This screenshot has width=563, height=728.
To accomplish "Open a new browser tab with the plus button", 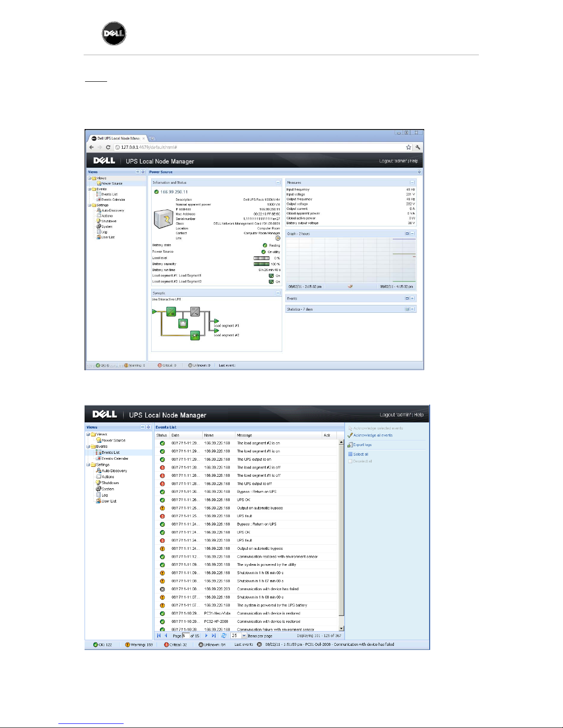I will (152, 138).
